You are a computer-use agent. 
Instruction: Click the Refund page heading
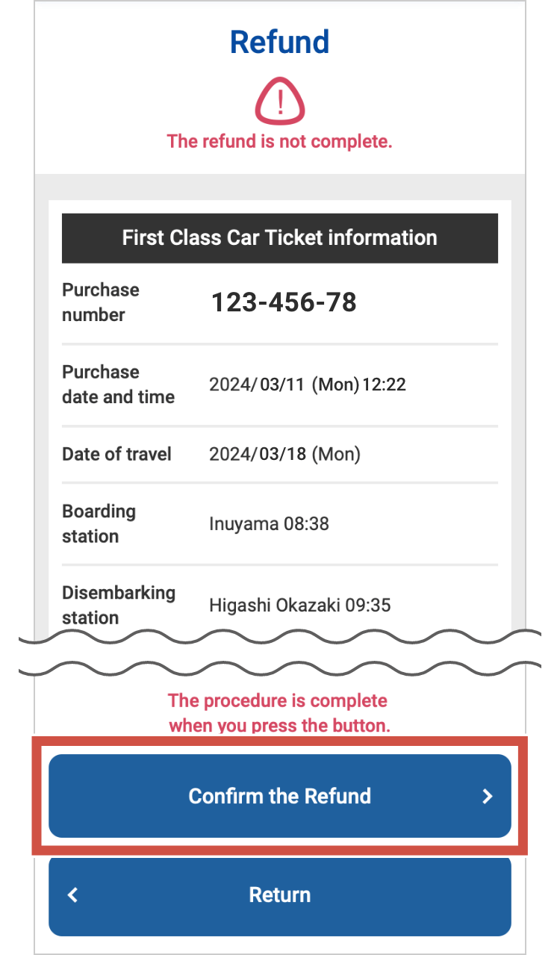coord(279,42)
